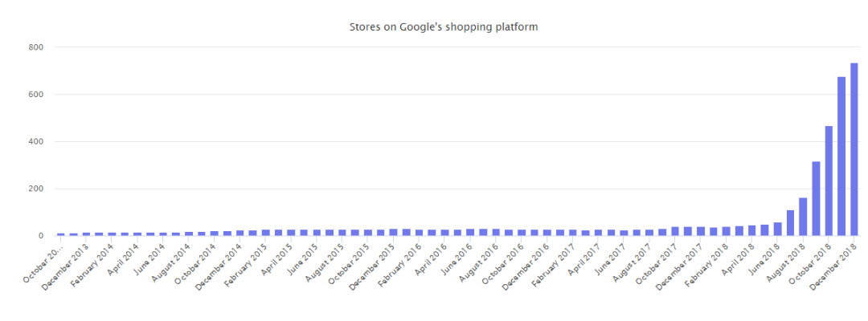Click the December 2018 bar

854,149
